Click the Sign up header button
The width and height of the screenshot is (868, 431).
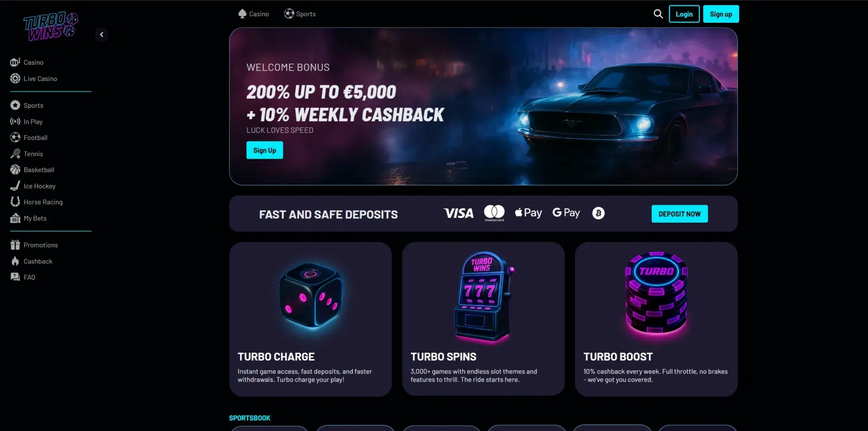(721, 14)
